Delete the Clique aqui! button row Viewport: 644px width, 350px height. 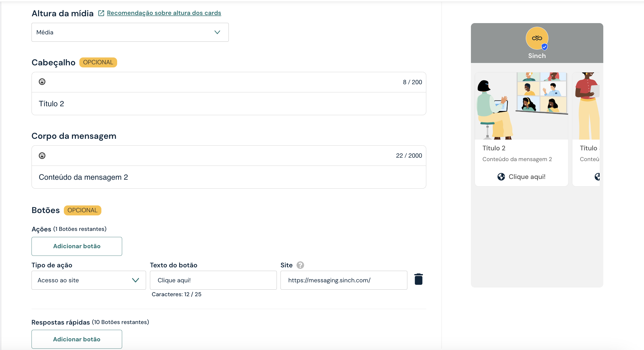(418, 279)
